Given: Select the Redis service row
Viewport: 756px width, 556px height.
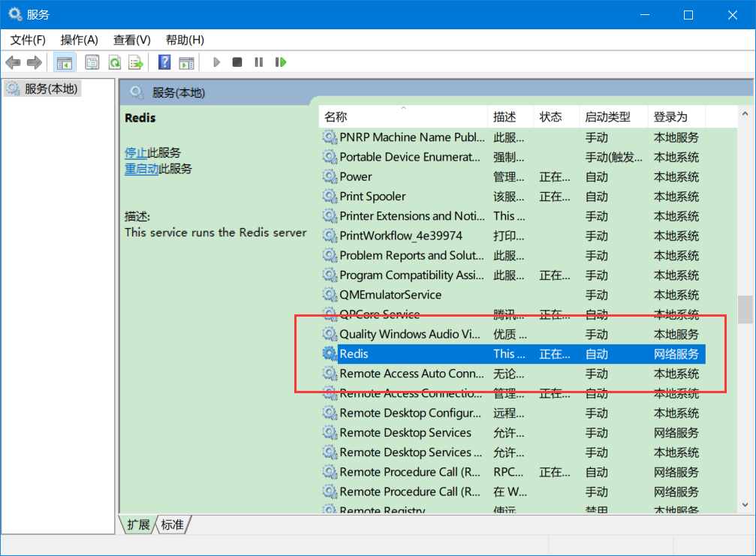Looking at the screenshot, I should pyautogui.click(x=514, y=353).
